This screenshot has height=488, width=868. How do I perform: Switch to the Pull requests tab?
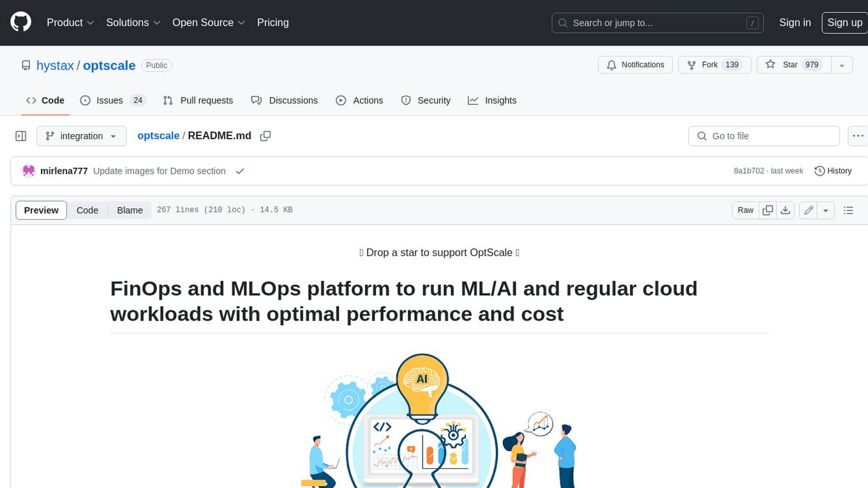click(198, 100)
